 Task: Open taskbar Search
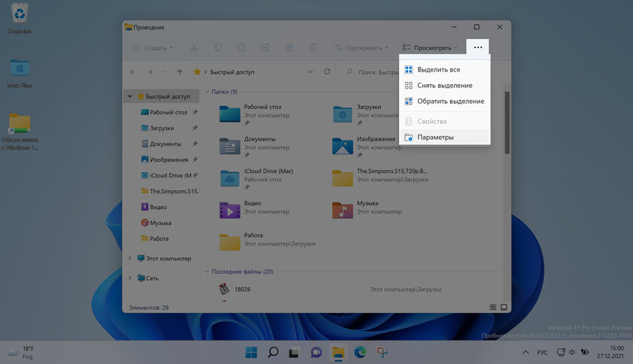(273, 352)
